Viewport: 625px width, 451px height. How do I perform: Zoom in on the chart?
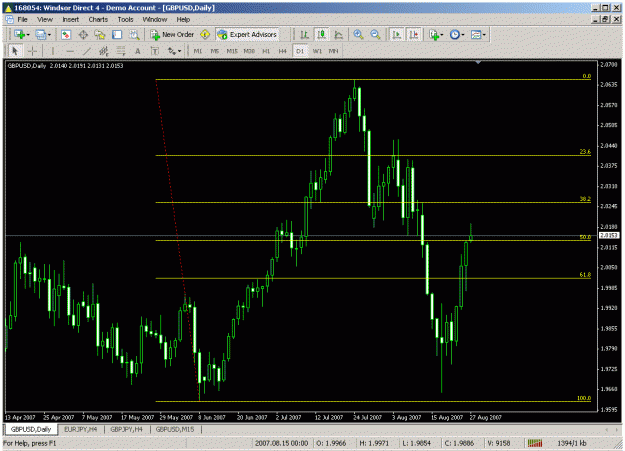(x=358, y=35)
